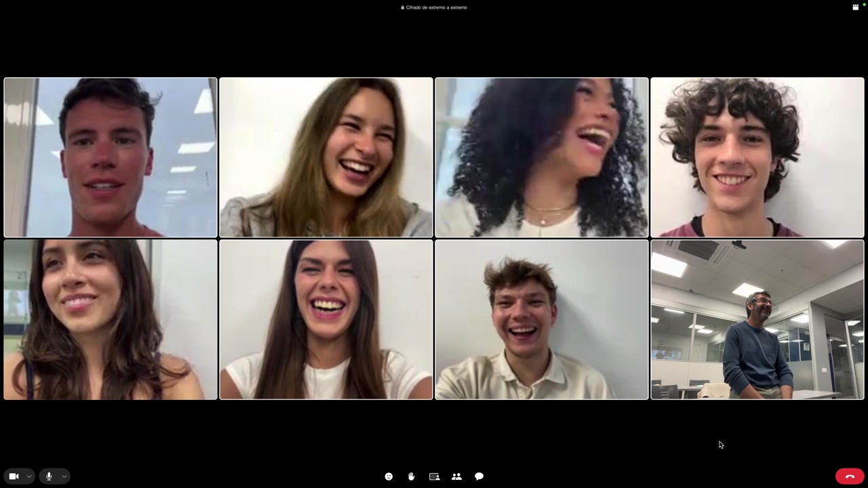
Task: Select video tile with office ceiling lights behind young man
Action: (111, 157)
